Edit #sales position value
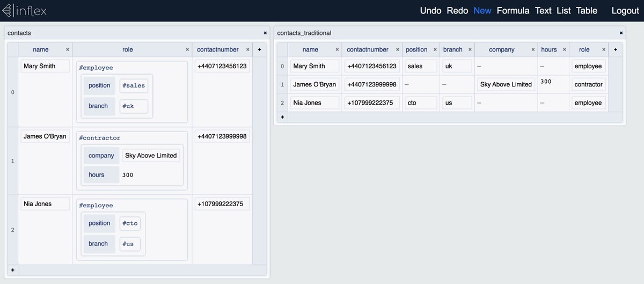Image resolution: width=644 pixels, height=284 pixels. pos(134,85)
